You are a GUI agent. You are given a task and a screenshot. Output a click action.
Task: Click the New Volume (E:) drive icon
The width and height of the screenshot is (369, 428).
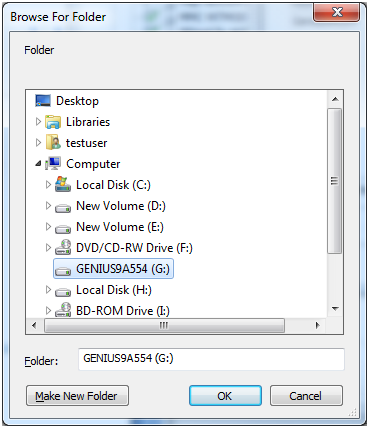point(63,229)
